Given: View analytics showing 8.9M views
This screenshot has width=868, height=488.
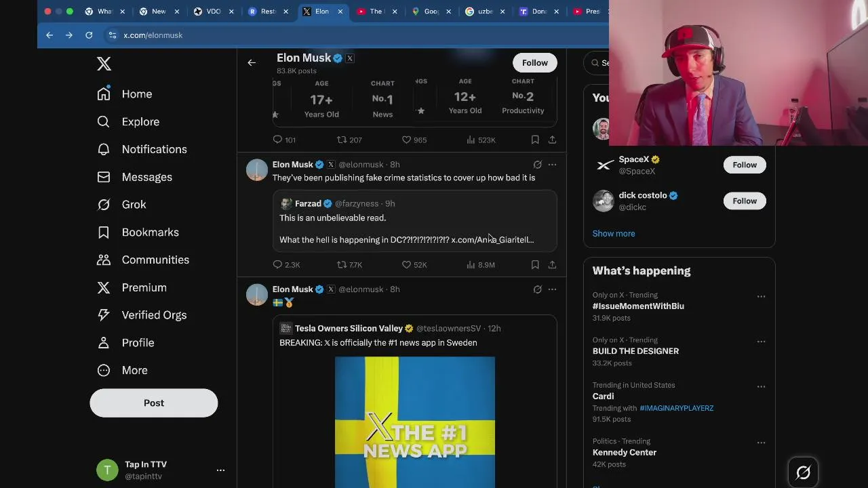Looking at the screenshot, I should point(481,264).
